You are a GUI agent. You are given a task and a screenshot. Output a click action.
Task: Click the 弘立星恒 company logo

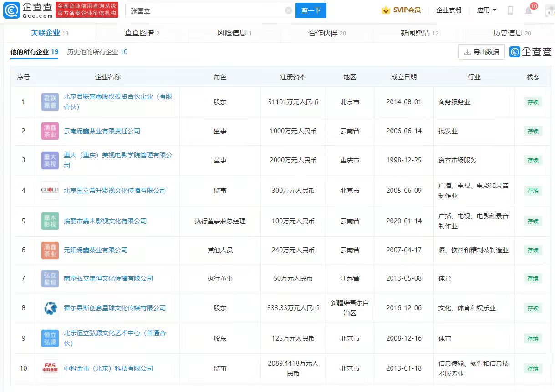point(50,278)
